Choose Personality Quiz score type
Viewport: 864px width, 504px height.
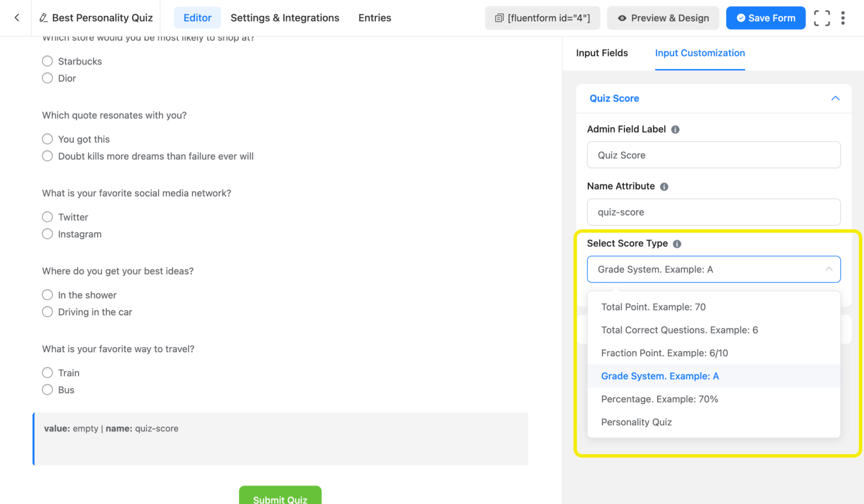(x=636, y=422)
